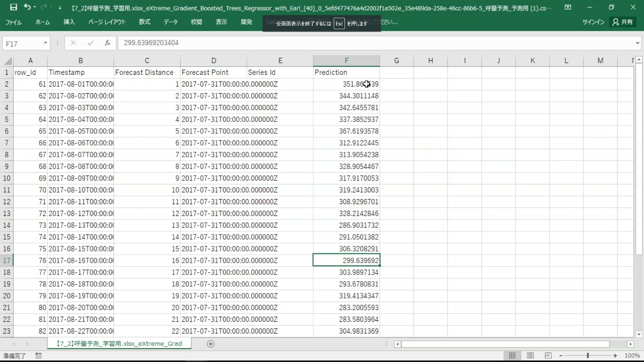Click the formula bar value 299.63969203404
The width and height of the screenshot is (644, 362).
pos(151,43)
